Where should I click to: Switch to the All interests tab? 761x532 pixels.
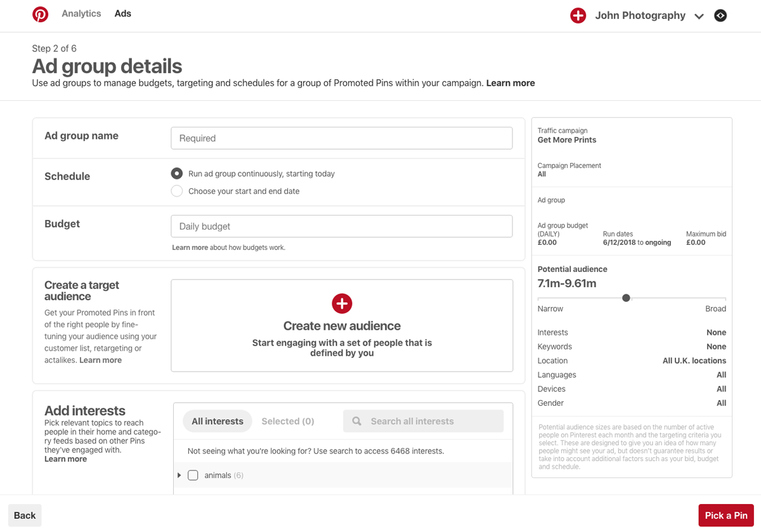tap(218, 421)
